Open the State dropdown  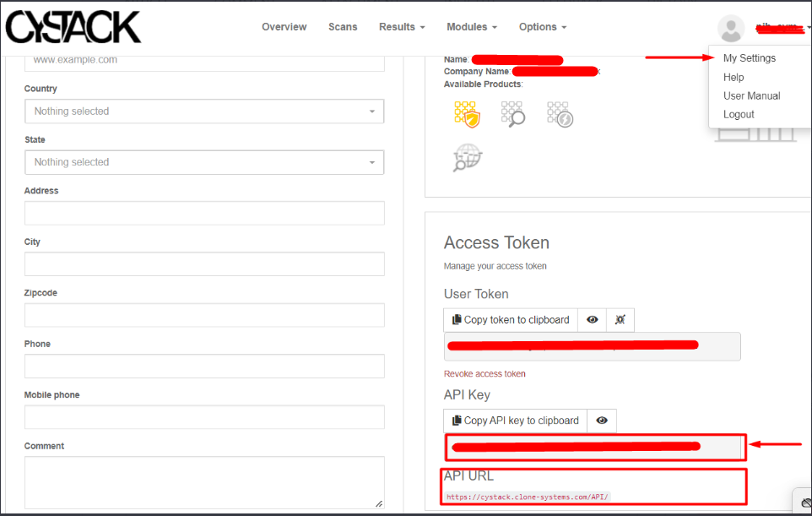point(204,162)
